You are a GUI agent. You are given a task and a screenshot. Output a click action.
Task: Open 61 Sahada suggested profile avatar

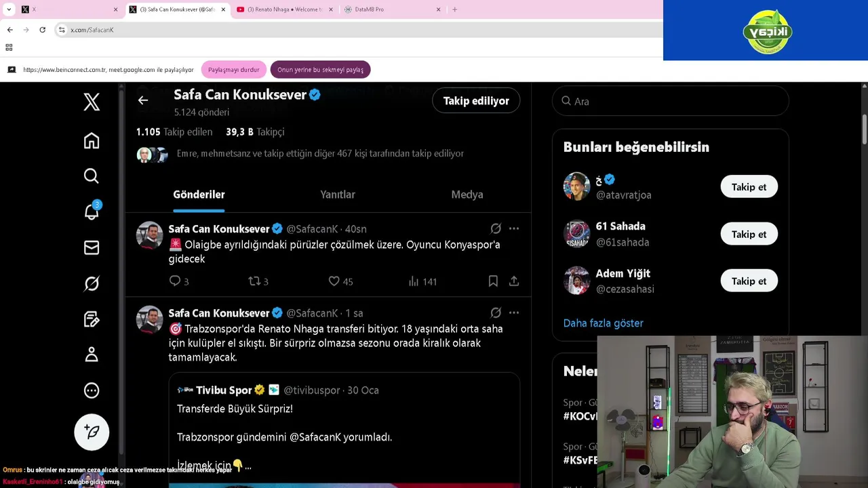pos(576,234)
